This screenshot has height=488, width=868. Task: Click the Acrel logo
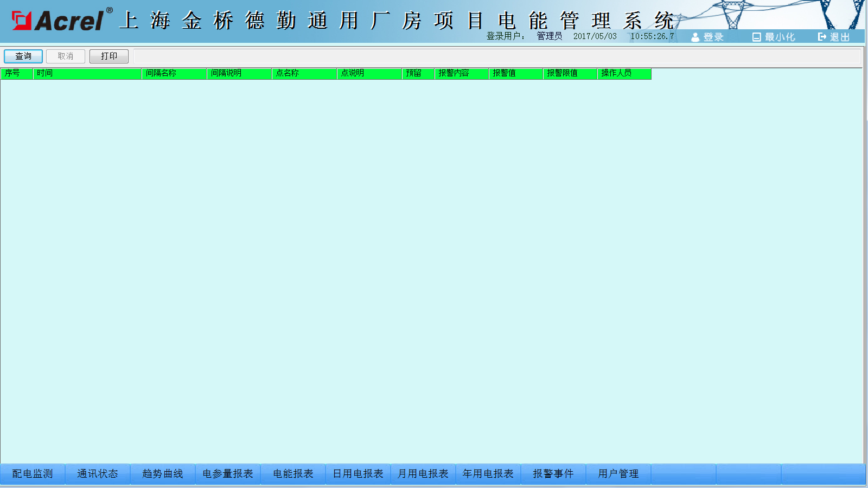coord(59,21)
